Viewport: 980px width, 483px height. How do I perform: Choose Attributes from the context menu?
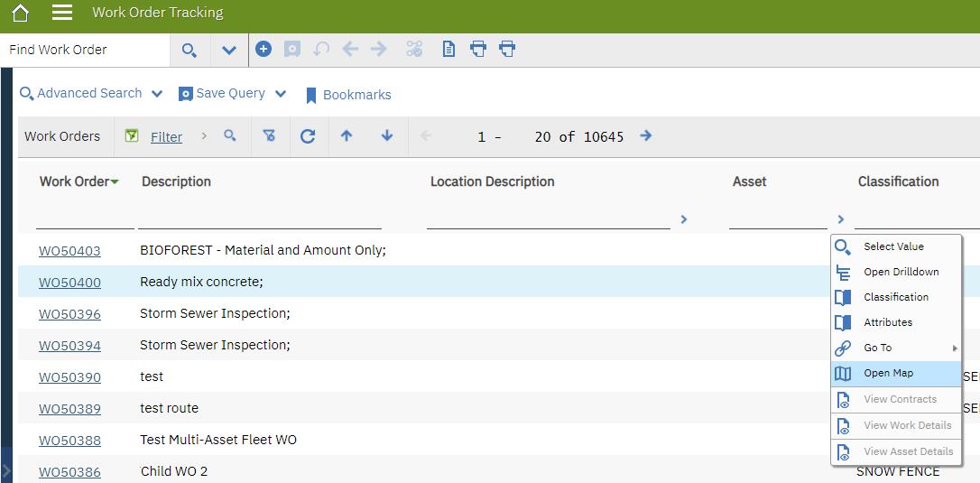click(896, 323)
